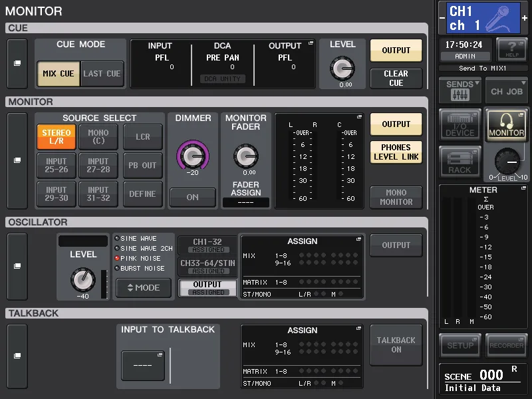This screenshot has height=399, width=532.
Task: Click the CH1 microphone channel display
Action: point(483,18)
